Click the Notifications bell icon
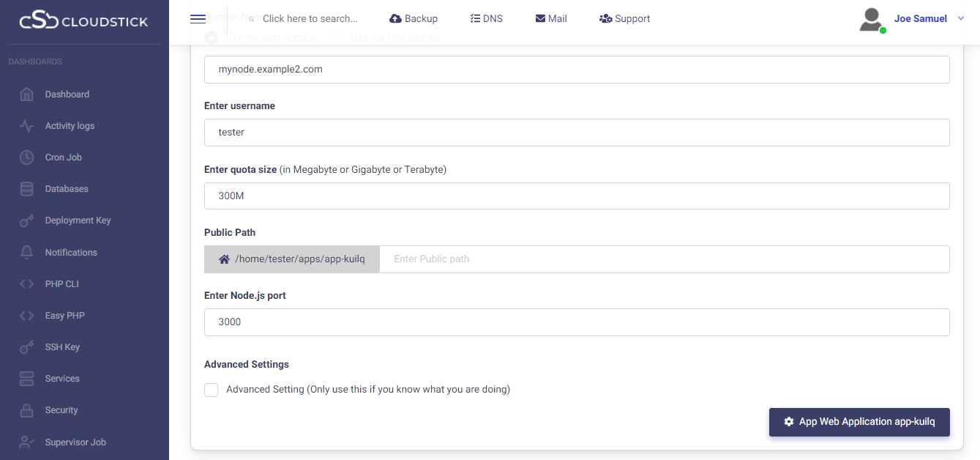980x460 pixels. pyautogui.click(x=27, y=253)
